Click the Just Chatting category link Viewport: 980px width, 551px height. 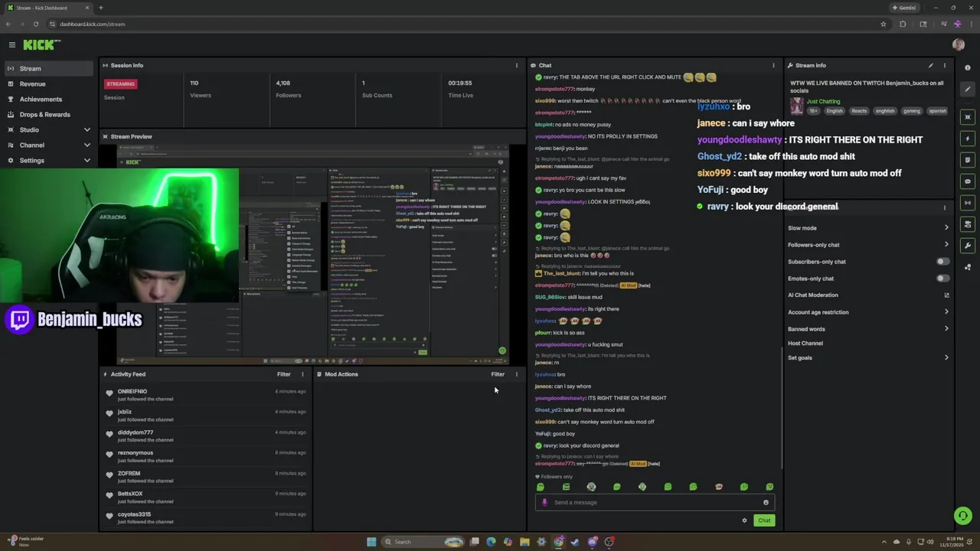[823, 101]
